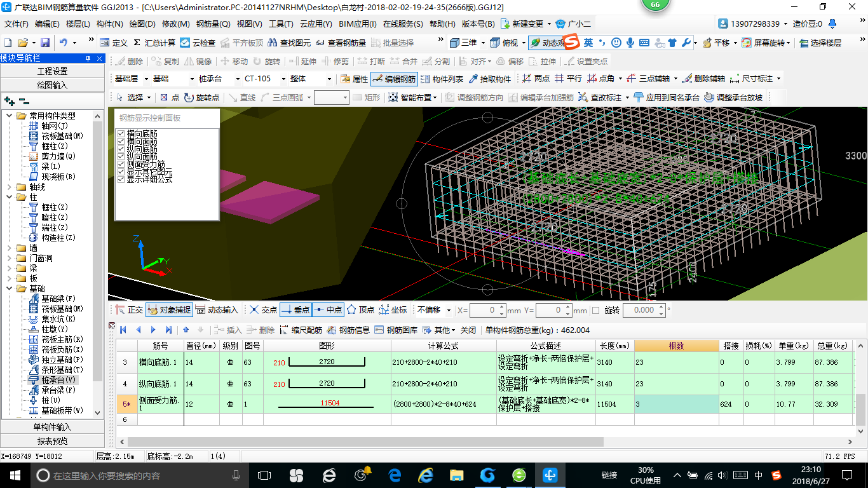Open a file via the folder icon
The image size is (868, 488).
point(23,43)
